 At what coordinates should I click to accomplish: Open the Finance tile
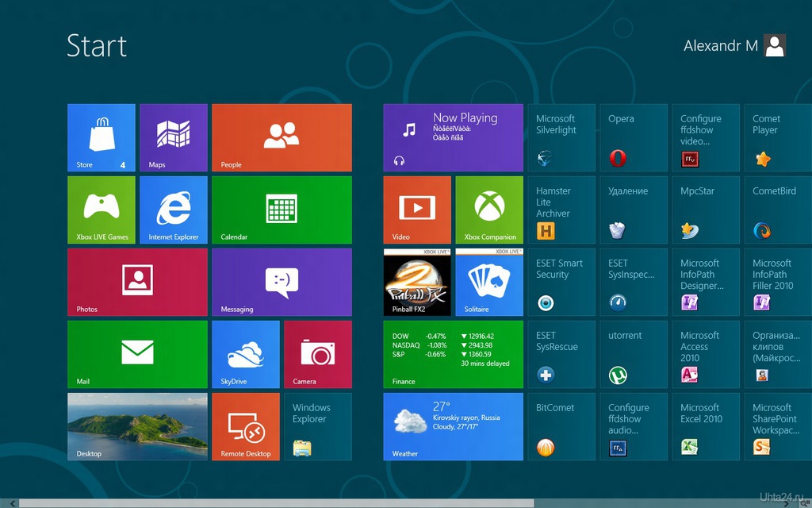(x=453, y=354)
